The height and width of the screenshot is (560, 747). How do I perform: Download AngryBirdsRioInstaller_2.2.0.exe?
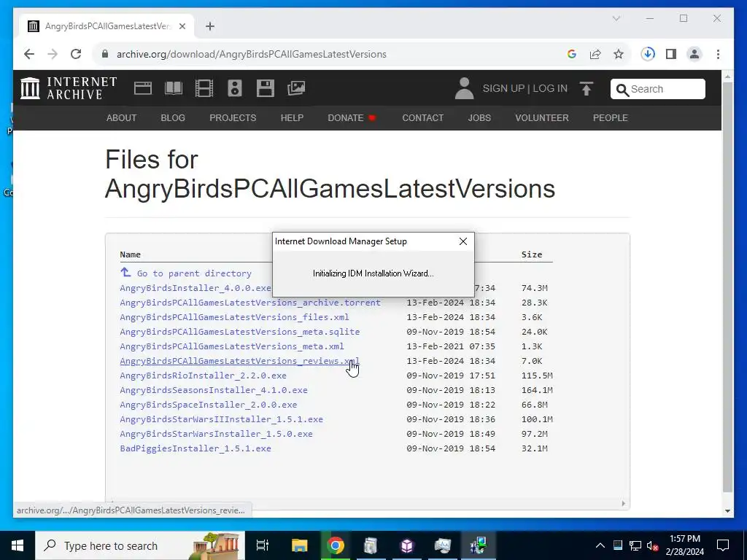[204, 376]
